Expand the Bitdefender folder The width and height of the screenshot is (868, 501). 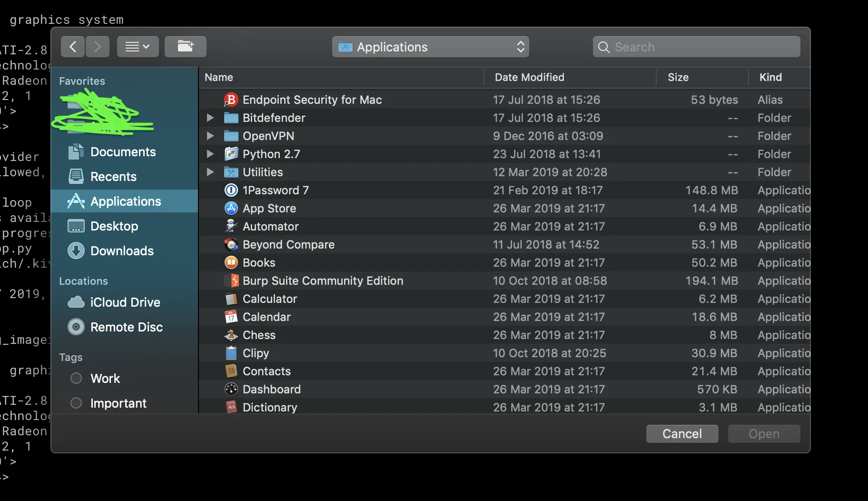(x=210, y=118)
